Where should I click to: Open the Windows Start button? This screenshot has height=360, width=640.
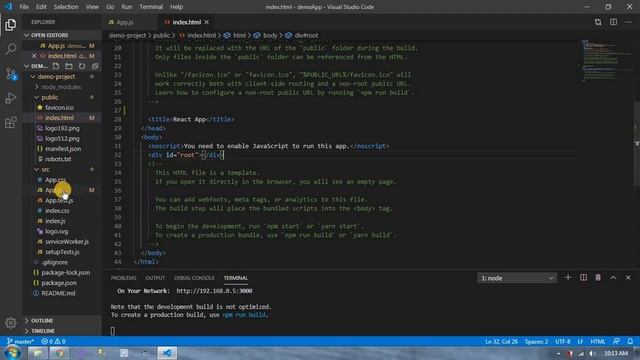tap(12, 353)
